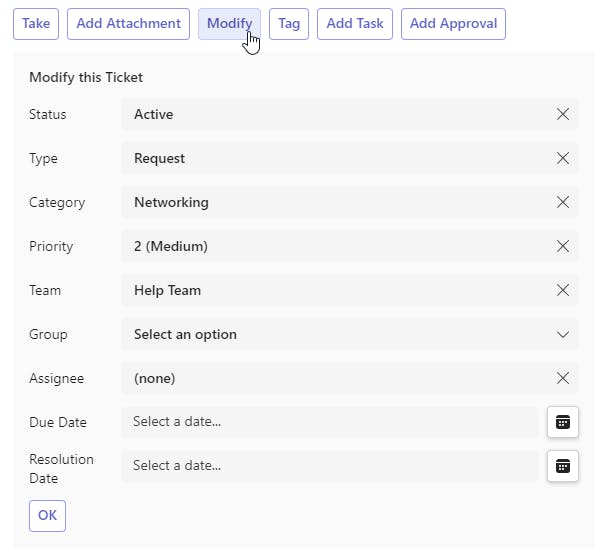The width and height of the screenshot is (604, 557).
Task: Open the Due Date calendar picker
Action: click(563, 422)
